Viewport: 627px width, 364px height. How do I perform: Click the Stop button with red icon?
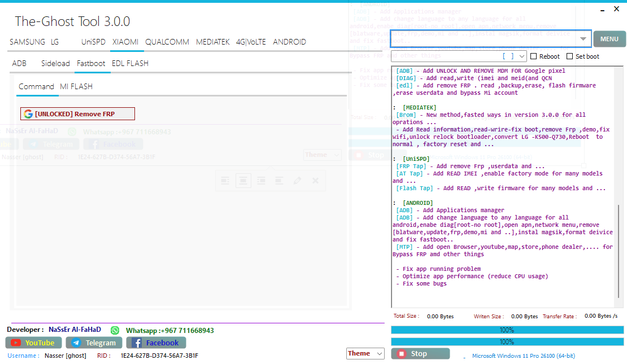pos(420,354)
